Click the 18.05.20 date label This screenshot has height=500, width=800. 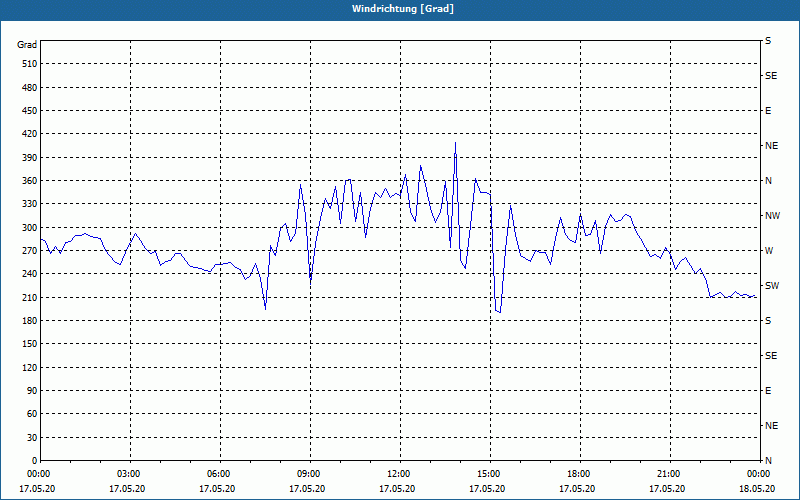click(757, 489)
